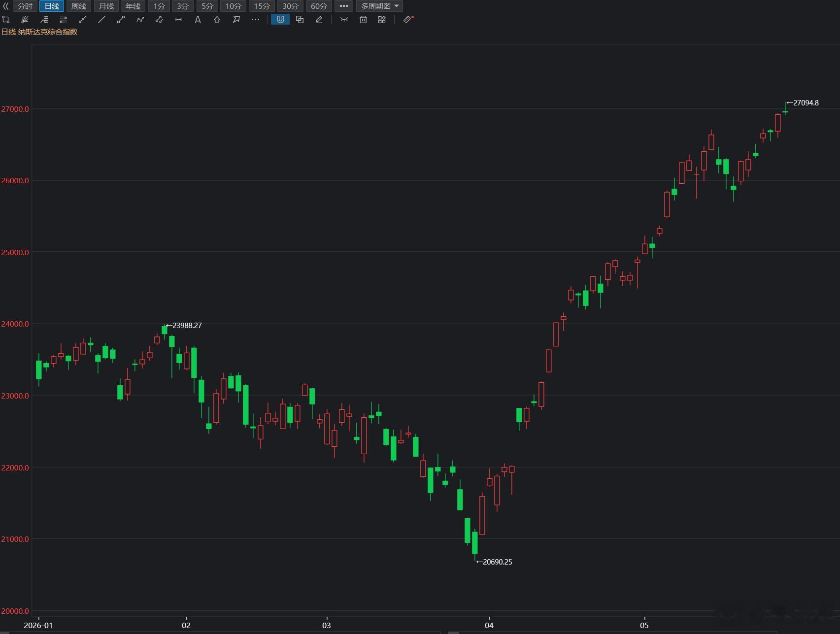Click the 23000.0 price axis label
Screen dimensions: 840x634
[15, 396]
